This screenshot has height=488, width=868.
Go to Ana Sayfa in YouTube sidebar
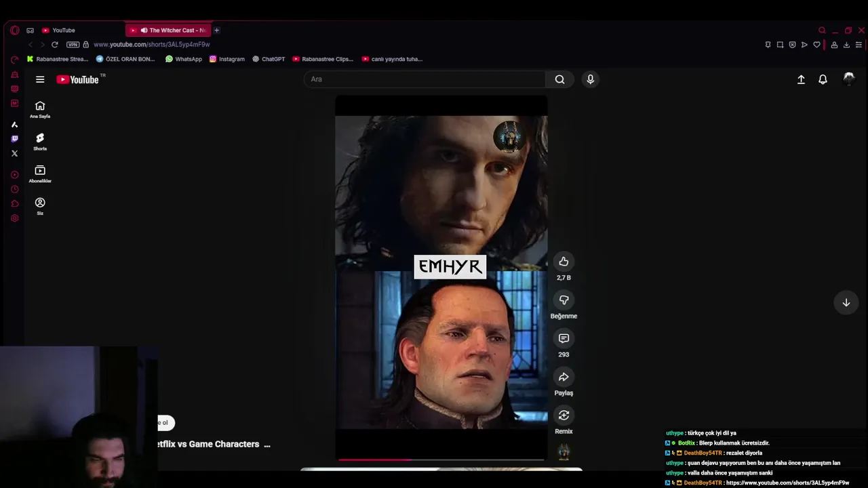pyautogui.click(x=40, y=109)
